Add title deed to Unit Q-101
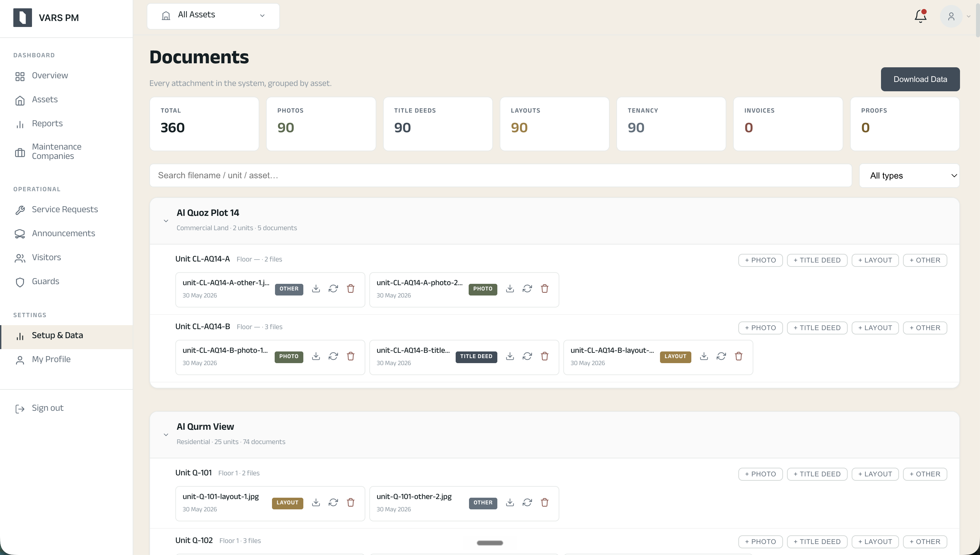The image size is (980, 555). [x=817, y=474]
